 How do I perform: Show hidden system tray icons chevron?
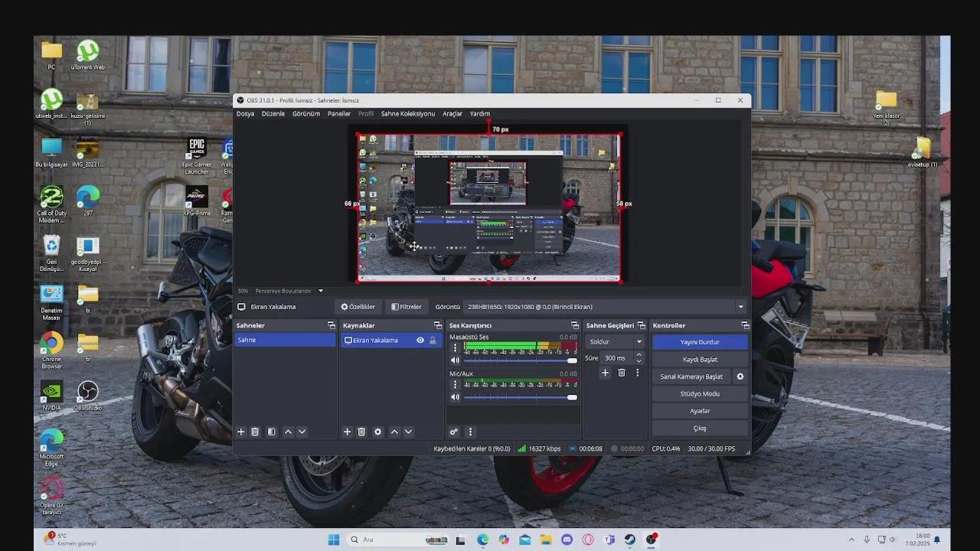coord(851,540)
